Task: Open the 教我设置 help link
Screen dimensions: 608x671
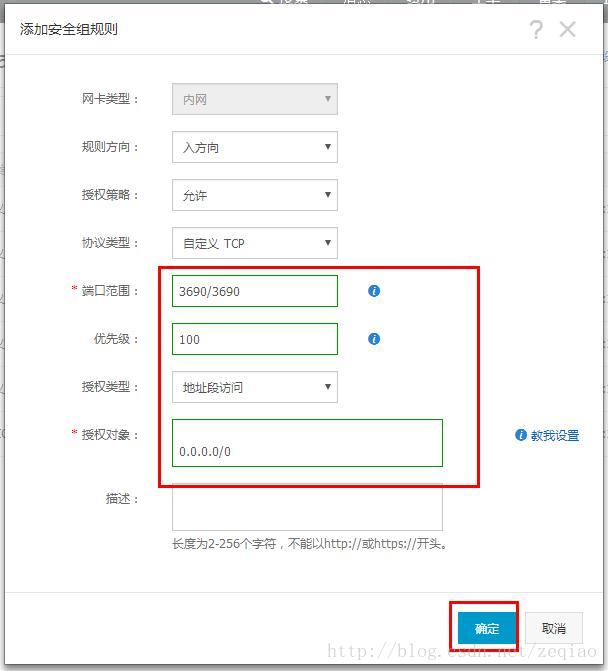Action: pyautogui.click(x=555, y=436)
